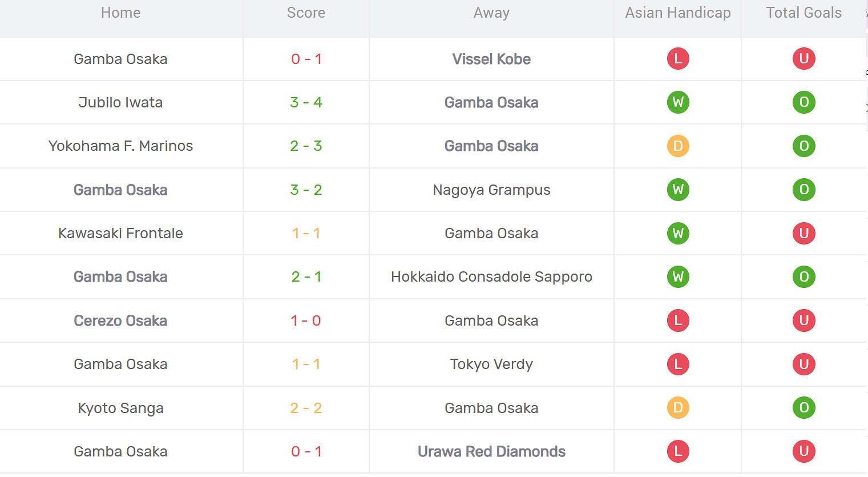
Task: Open the Cerezo Osaka team link
Action: coord(120,321)
